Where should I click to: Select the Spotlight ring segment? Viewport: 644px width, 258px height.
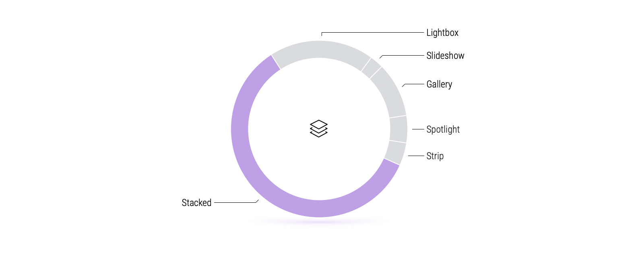pos(398,129)
